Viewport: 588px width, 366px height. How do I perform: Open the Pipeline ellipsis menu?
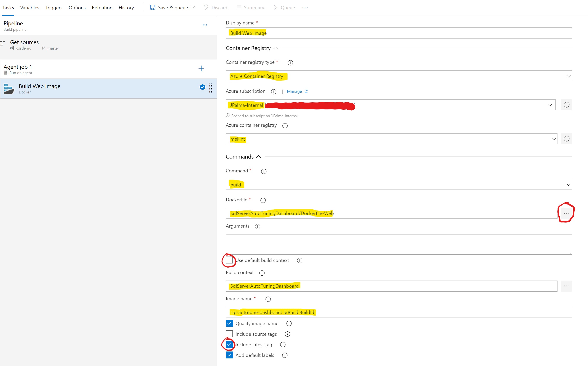(205, 25)
